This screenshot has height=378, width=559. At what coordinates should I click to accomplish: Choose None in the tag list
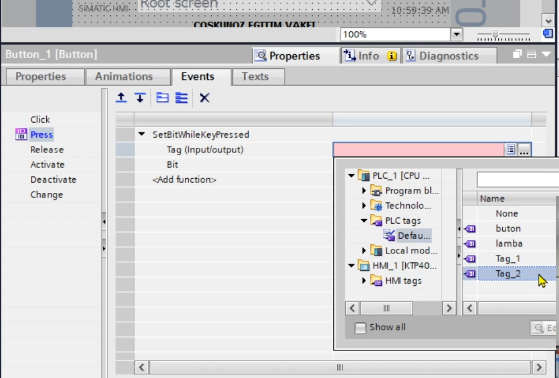click(507, 214)
